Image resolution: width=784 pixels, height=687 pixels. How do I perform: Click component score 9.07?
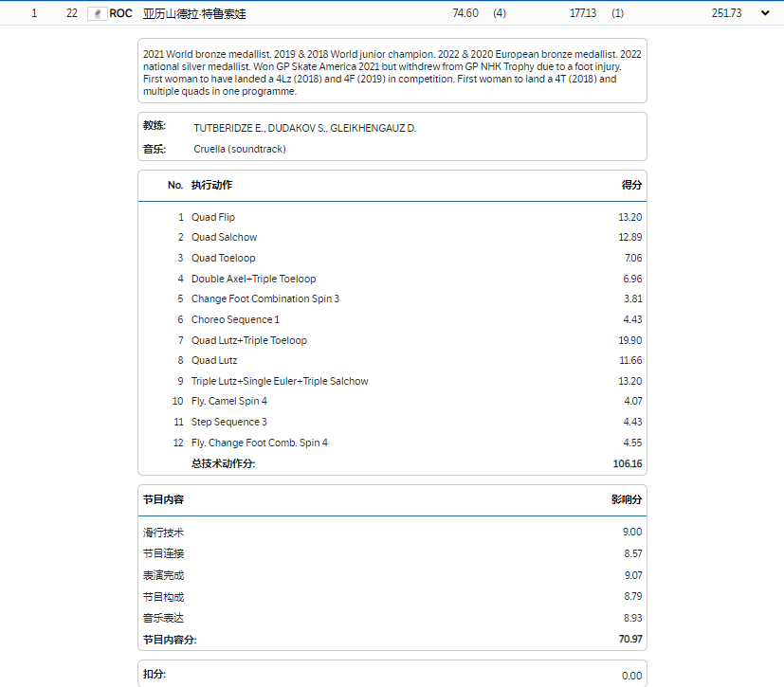(633, 575)
